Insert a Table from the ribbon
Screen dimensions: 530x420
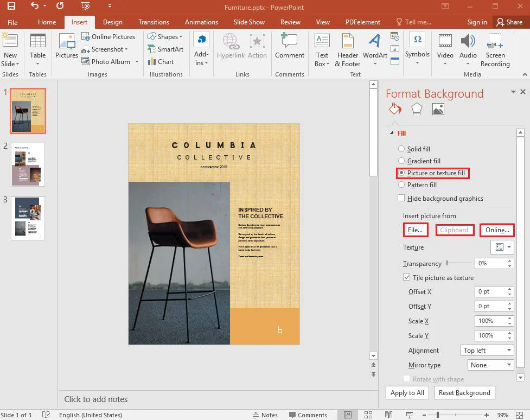(37, 47)
